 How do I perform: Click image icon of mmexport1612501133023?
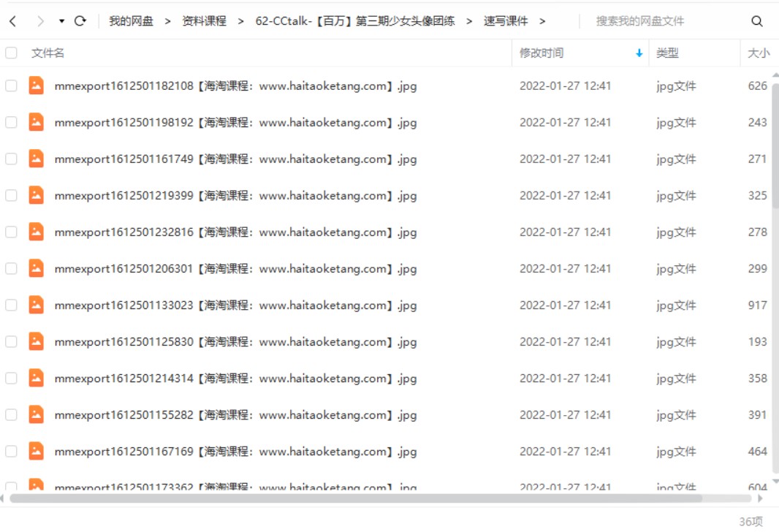click(37, 305)
